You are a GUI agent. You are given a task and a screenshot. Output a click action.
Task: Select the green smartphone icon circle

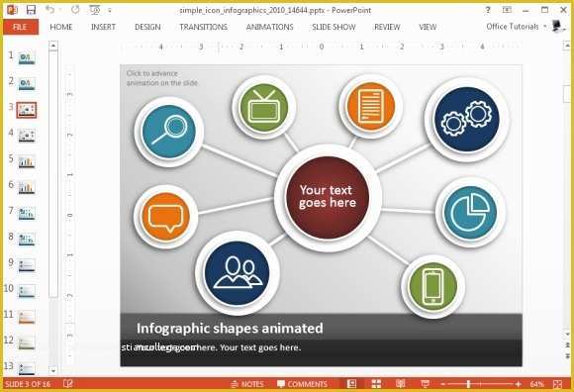pos(432,287)
